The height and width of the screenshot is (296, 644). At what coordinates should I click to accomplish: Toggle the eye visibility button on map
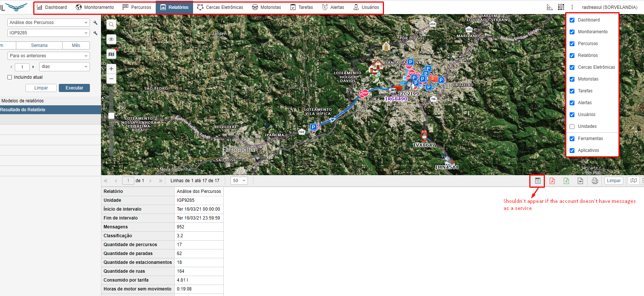tap(111, 39)
